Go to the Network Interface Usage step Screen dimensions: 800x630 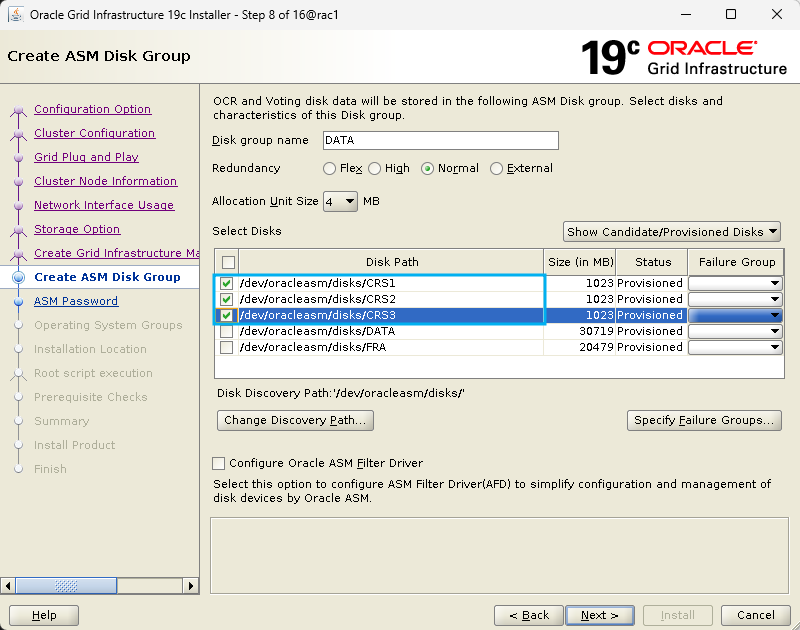[x=104, y=205]
